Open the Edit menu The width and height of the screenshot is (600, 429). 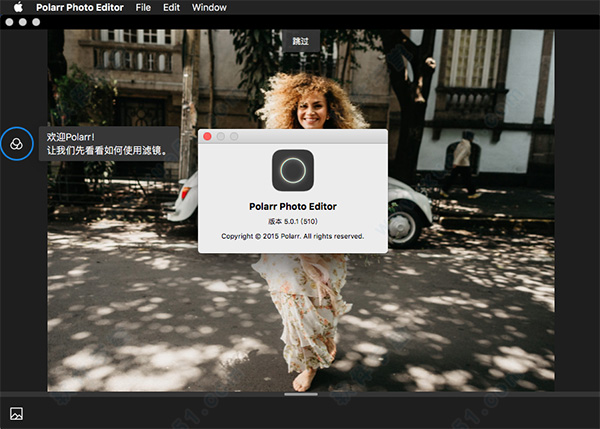click(171, 7)
